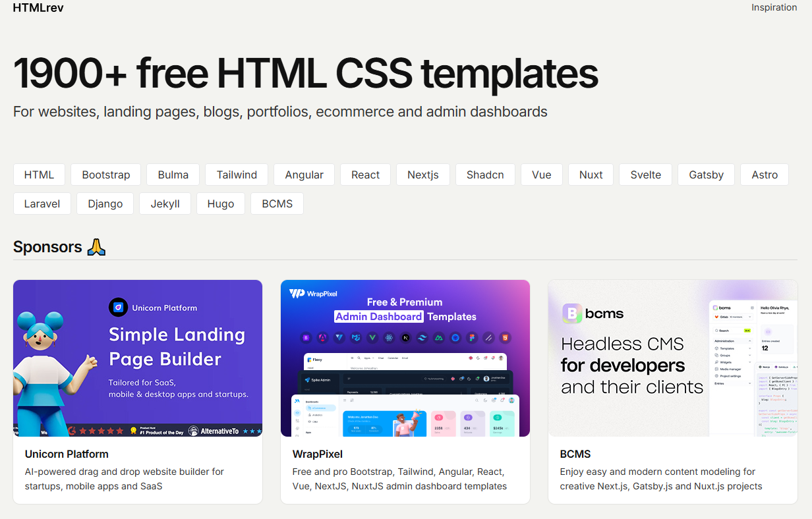Choose the Astro category tag
This screenshot has height=519, width=812.
coord(765,175)
